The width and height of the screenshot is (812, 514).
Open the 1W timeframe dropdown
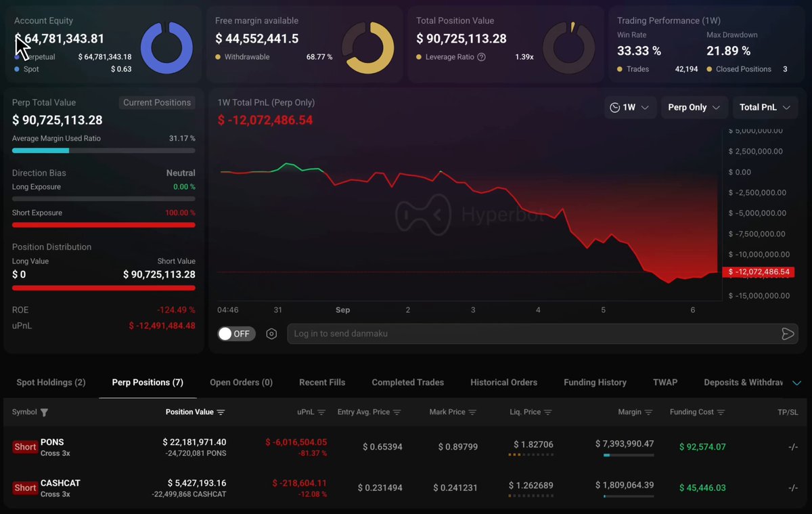(630, 108)
